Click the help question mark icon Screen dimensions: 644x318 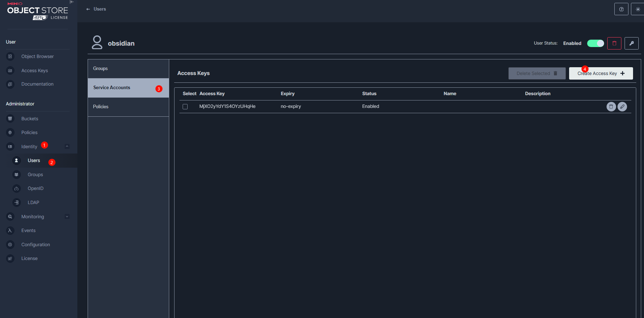click(x=621, y=9)
